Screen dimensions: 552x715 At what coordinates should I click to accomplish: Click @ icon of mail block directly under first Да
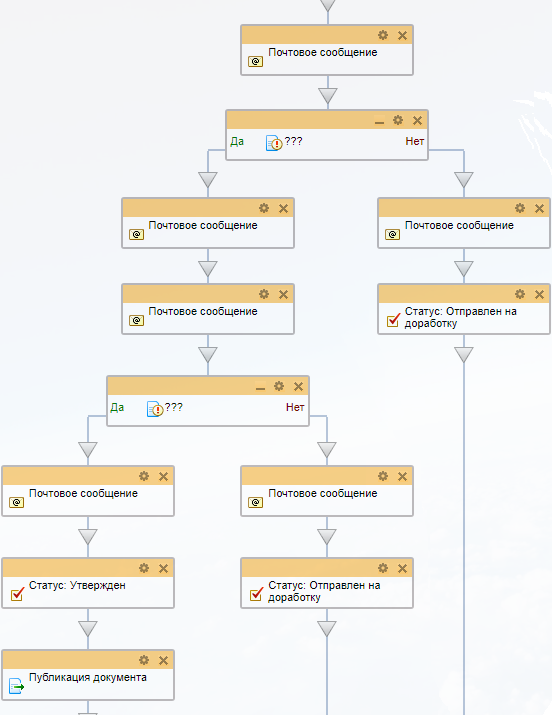[x=136, y=234]
